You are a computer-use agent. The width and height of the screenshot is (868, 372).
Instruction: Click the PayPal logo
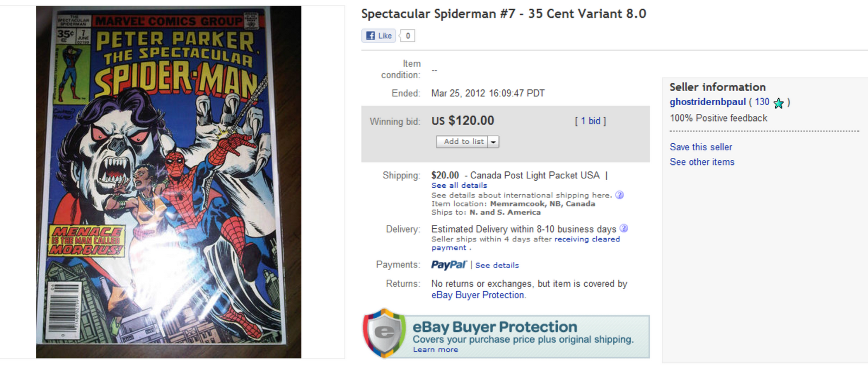[x=449, y=265]
